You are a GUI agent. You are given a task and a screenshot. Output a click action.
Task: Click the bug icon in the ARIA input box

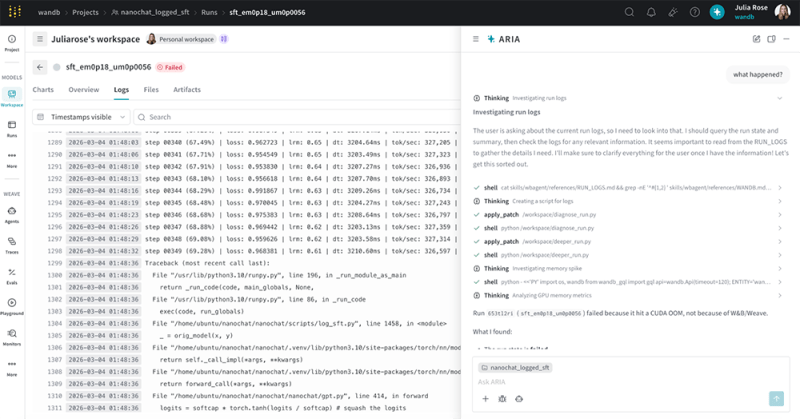502,399
